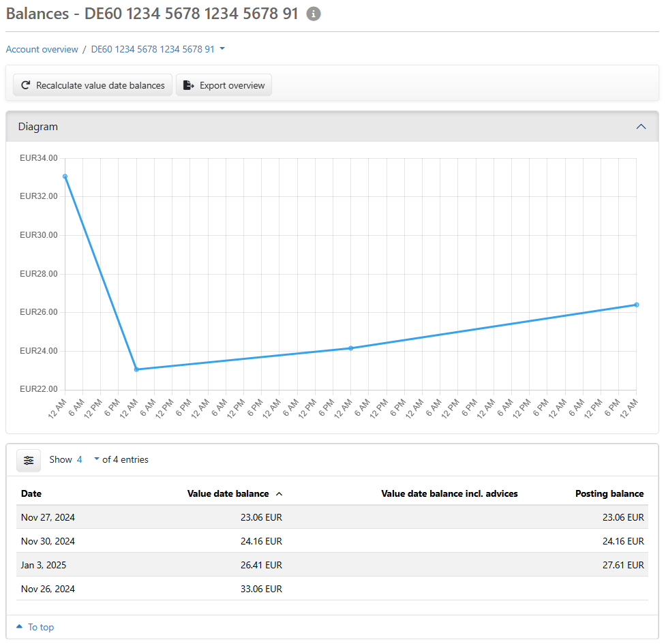Open the Show entries count dropdown
The width and height of the screenshot is (666, 644).
pos(89,459)
